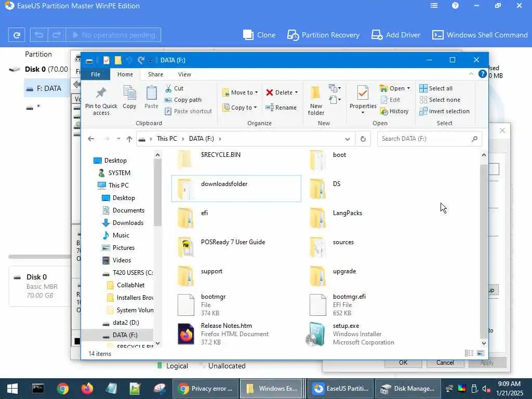Expand the Delete dropdown arrow
This screenshot has height=399, width=532.
click(296, 92)
